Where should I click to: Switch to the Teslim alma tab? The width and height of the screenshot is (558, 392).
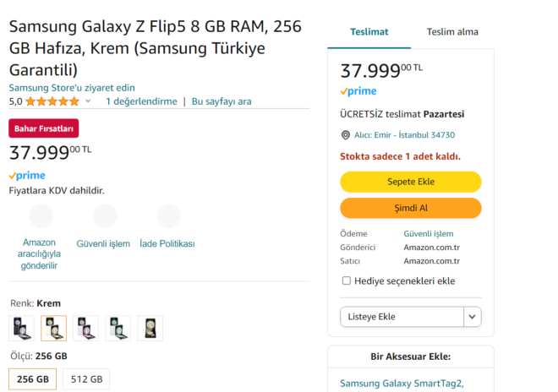[x=452, y=32]
